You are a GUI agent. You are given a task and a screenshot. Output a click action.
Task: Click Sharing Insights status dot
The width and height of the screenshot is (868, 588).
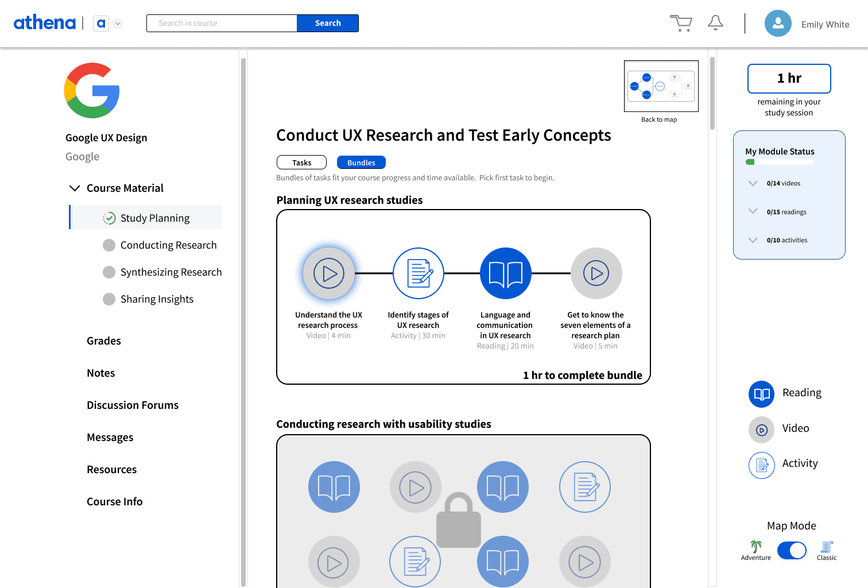pyautogui.click(x=109, y=299)
